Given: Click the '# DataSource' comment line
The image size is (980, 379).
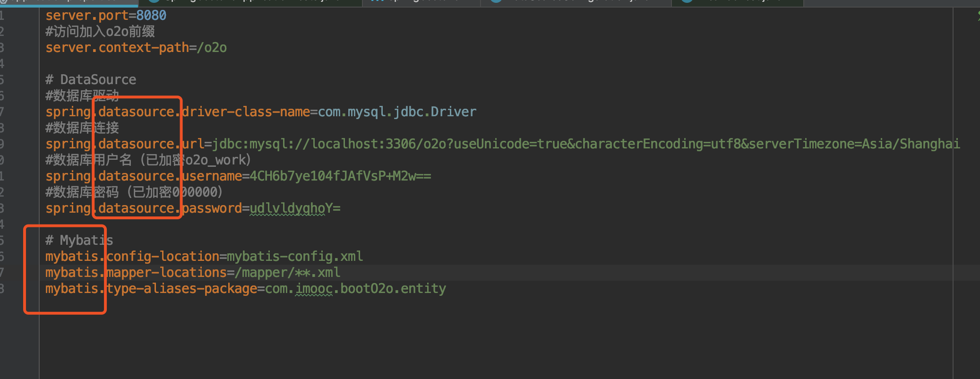Looking at the screenshot, I should click(x=91, y=79).
